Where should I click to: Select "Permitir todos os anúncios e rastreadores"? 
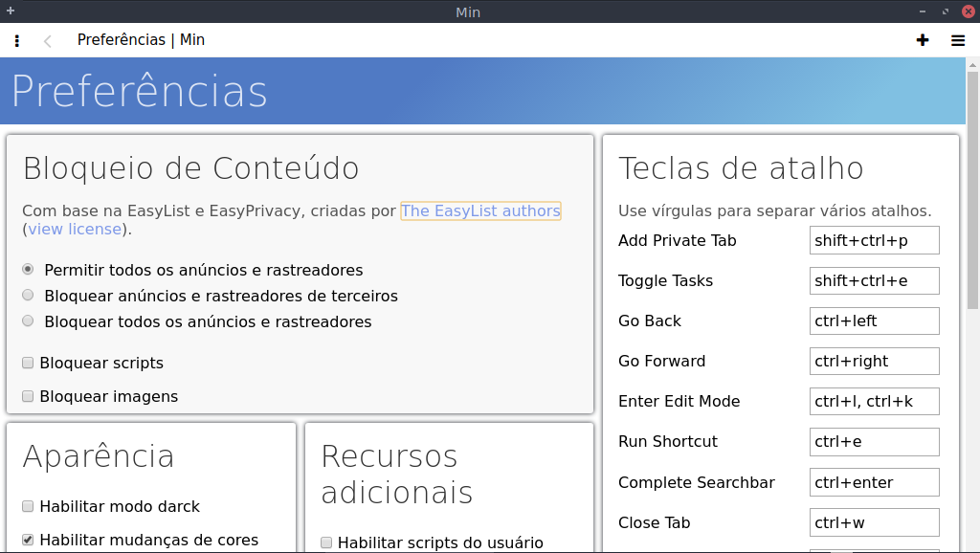click(28, 269)
